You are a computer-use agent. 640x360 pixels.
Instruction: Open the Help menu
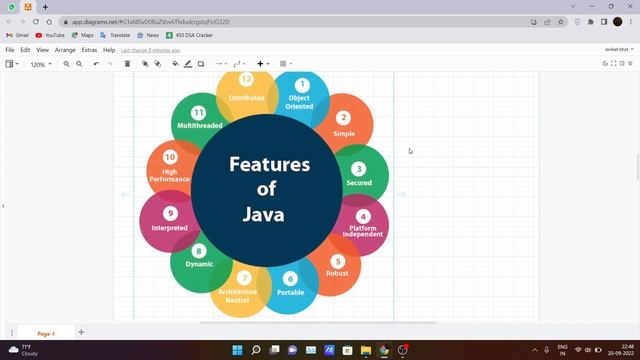click(x=109, y=50)
